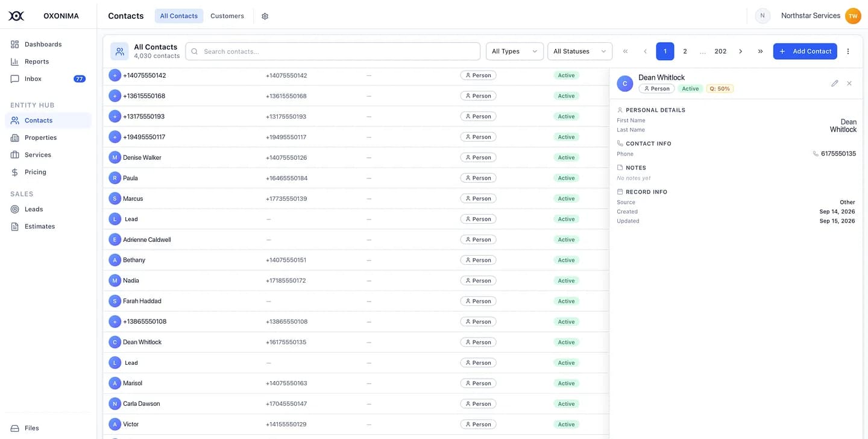Open the Carla Dawson contact row

(356, 403)
